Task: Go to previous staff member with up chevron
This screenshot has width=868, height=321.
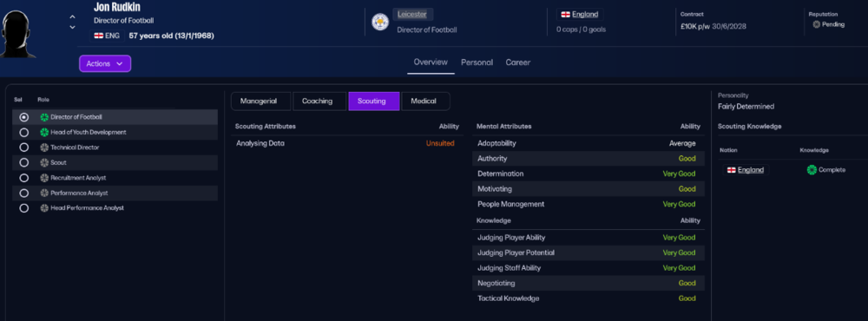Action: [72, 16]
